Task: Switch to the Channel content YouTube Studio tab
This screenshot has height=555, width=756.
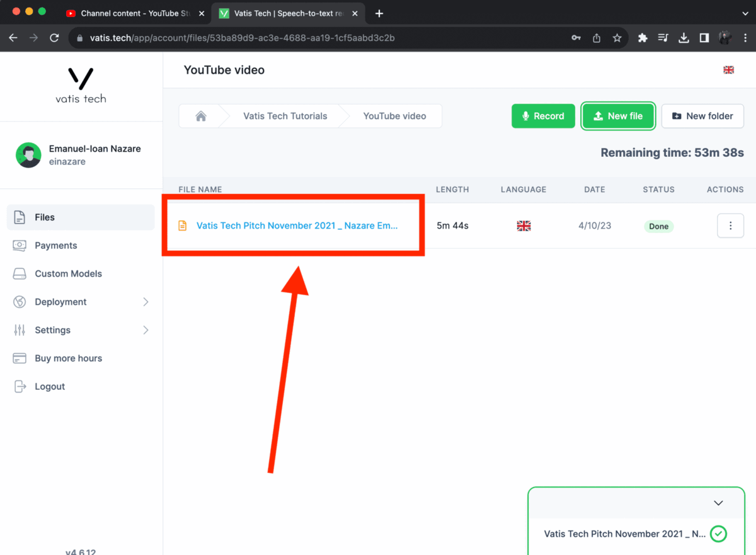Action: 135,13
